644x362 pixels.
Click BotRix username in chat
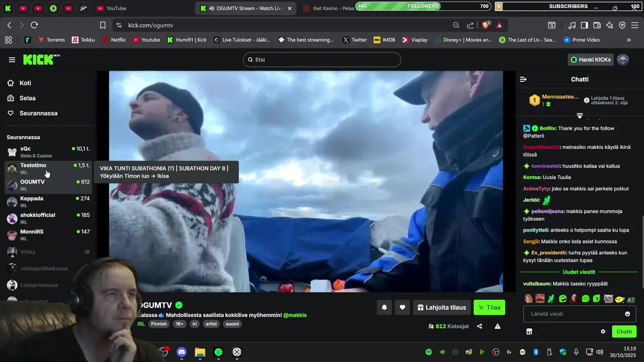[547, 128]
